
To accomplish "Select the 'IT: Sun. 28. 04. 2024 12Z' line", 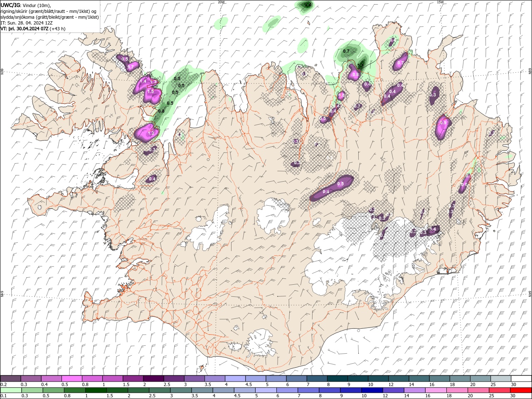I will click(27, 23).
